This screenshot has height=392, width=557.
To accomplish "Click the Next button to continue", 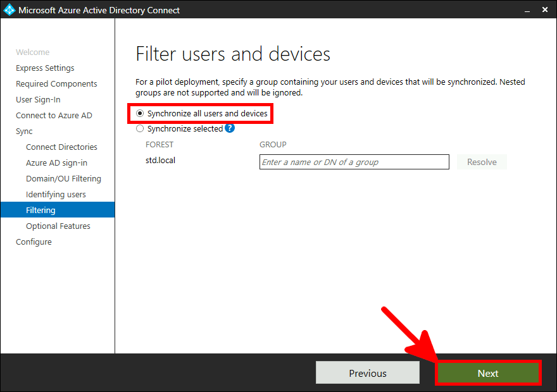I will coord(487,372).
